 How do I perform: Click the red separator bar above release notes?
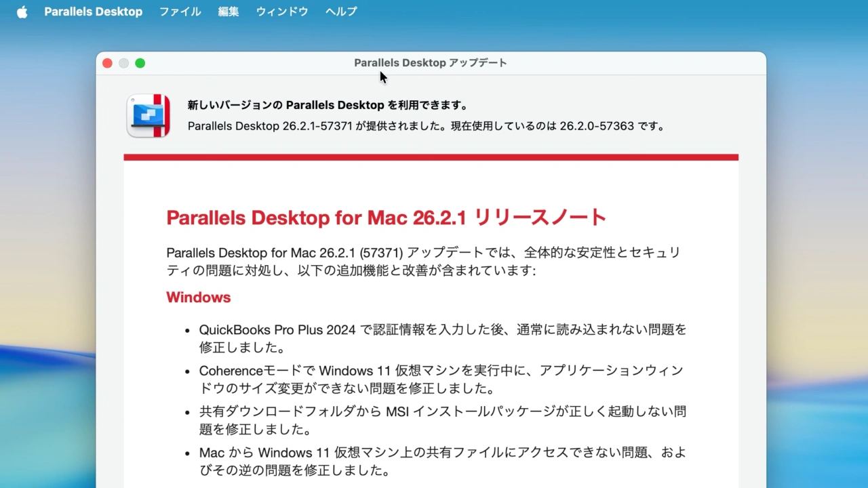click(431, 157)
